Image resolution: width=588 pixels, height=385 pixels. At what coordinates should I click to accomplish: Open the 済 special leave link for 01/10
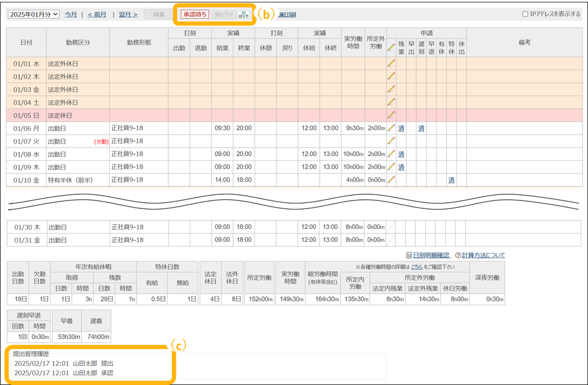(x=451, y=180)
